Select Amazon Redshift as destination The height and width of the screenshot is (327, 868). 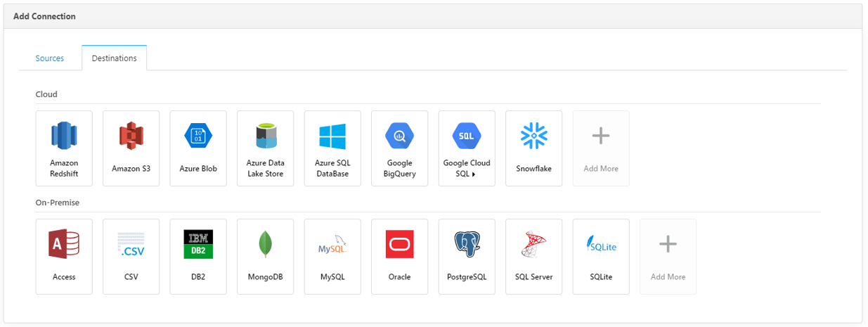point(64,148)
